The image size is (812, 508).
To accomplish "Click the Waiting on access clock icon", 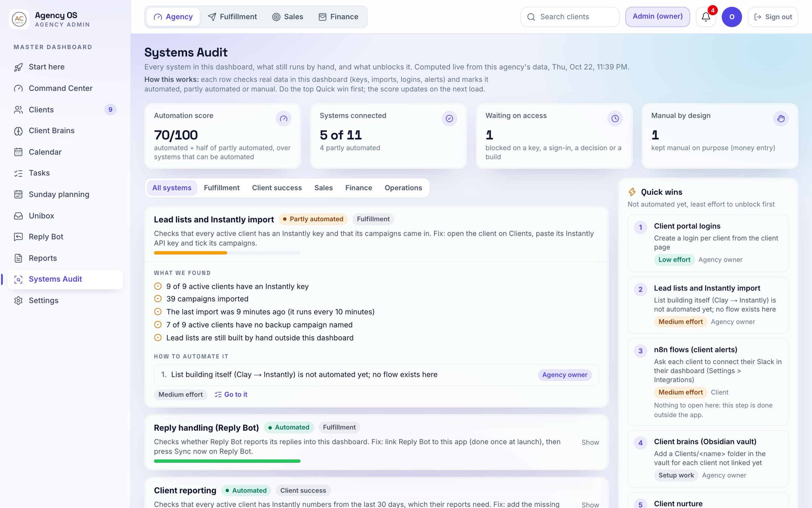I will click(x=615, y=119).
